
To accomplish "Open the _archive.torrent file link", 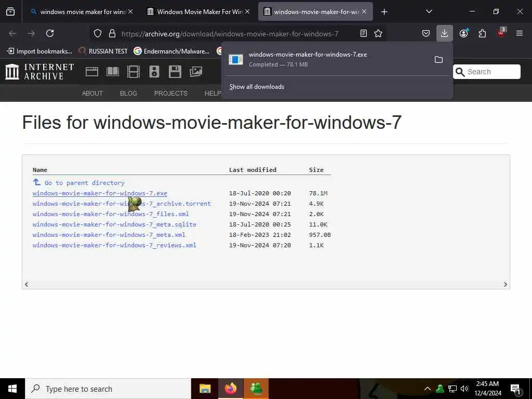I will [122, 204].
